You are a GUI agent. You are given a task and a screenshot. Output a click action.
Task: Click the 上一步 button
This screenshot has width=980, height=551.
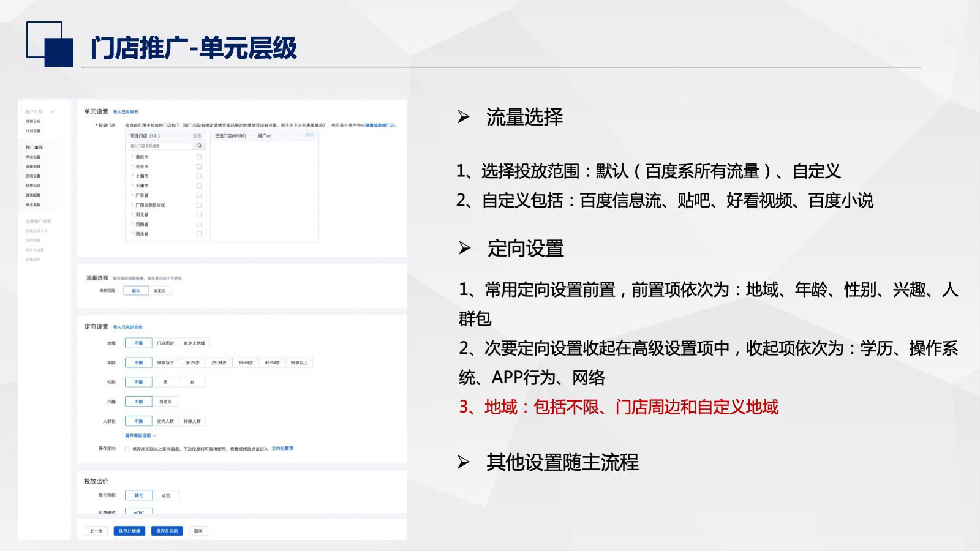(96, 531)
